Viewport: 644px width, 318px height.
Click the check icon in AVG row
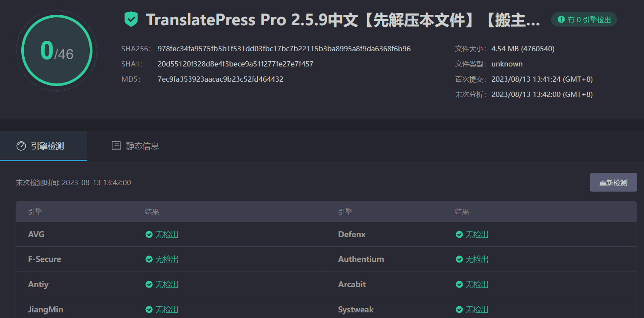click(x=149, y=235)
